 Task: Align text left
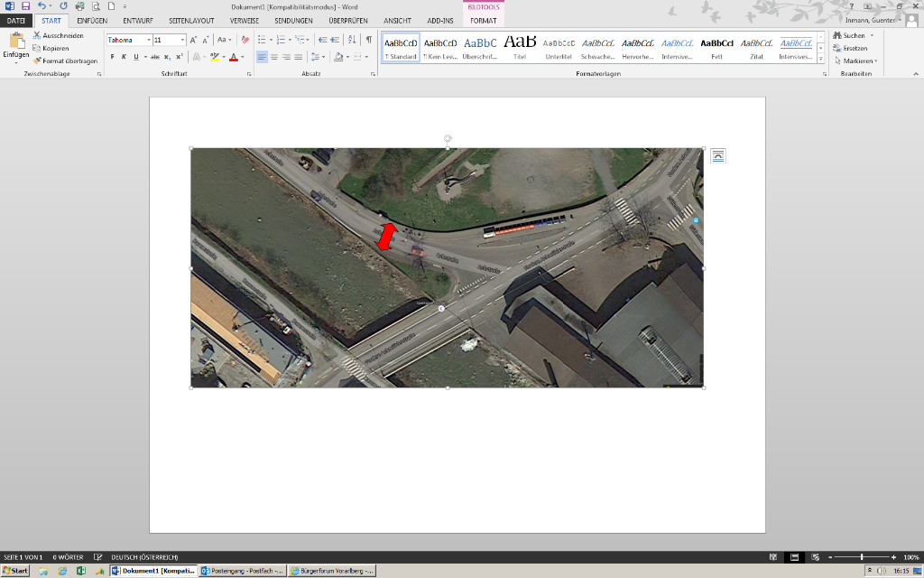(262, 57)
